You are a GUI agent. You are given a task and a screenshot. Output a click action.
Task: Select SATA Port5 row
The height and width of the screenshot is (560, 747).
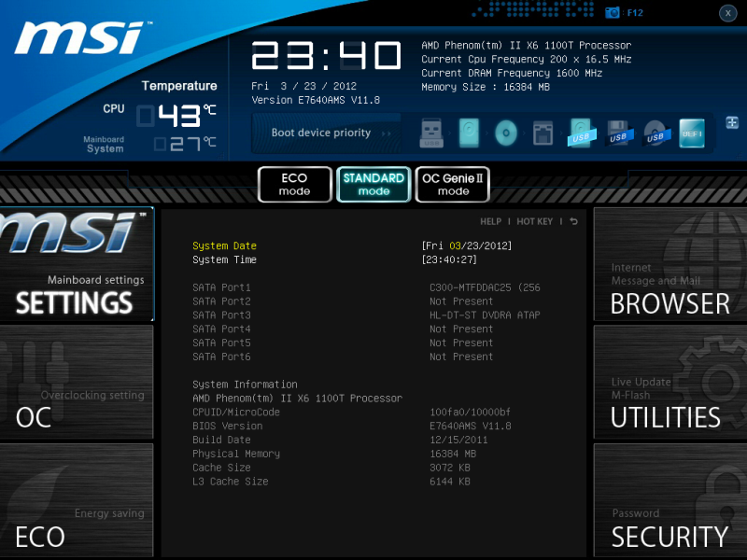[366, 343]
